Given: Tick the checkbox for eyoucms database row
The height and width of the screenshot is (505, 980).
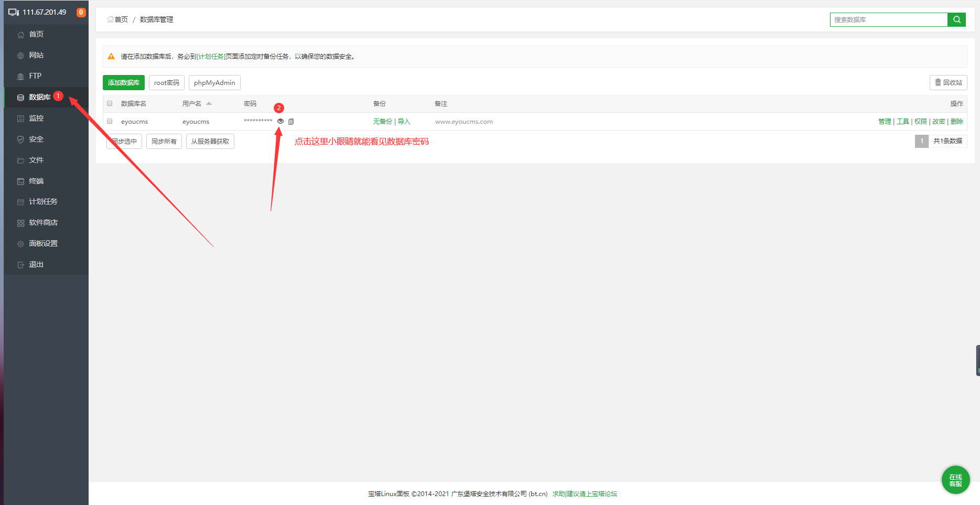Looking at the screenshot, I should point(110,121).
